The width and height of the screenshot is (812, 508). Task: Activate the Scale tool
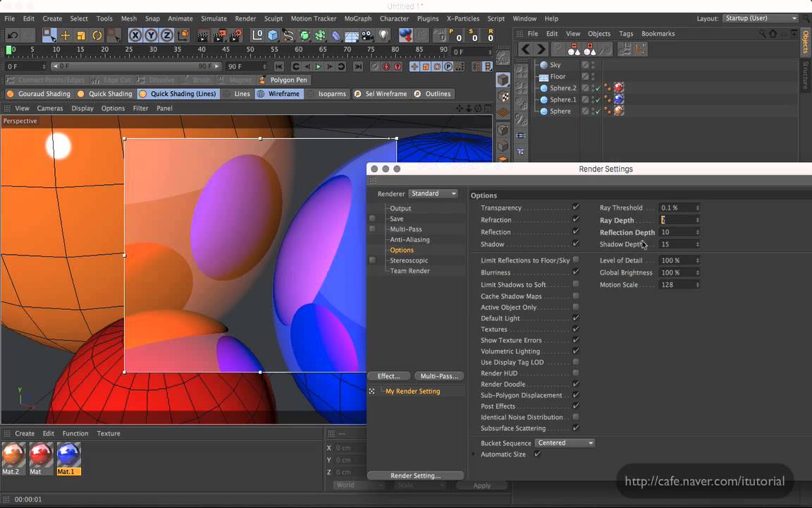pos(81,35)
